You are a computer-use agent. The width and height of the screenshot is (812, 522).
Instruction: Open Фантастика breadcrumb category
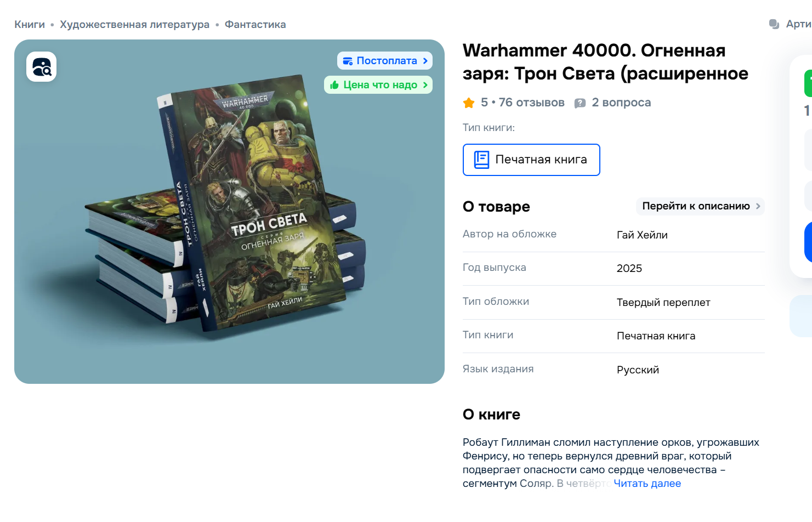(255, 25)
